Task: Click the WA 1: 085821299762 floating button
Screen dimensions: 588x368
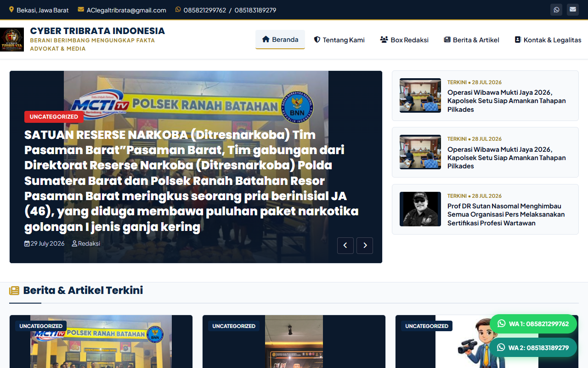Action: 533,324
